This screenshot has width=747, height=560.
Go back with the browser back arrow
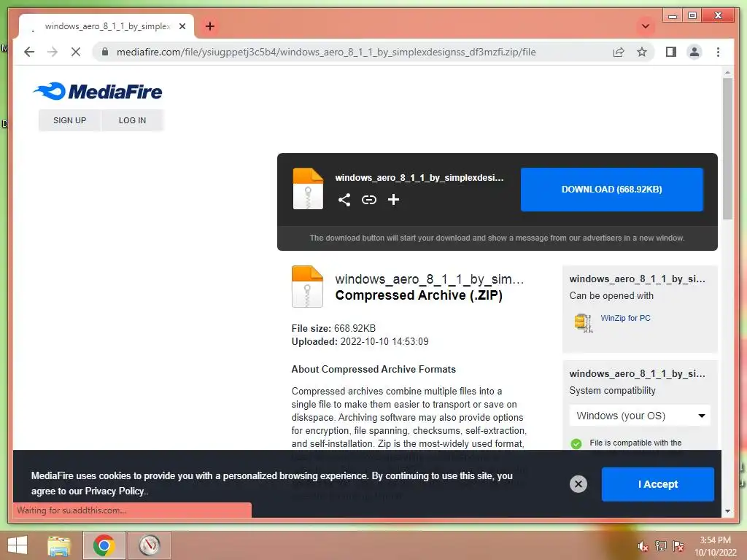(x=29, y=52)
